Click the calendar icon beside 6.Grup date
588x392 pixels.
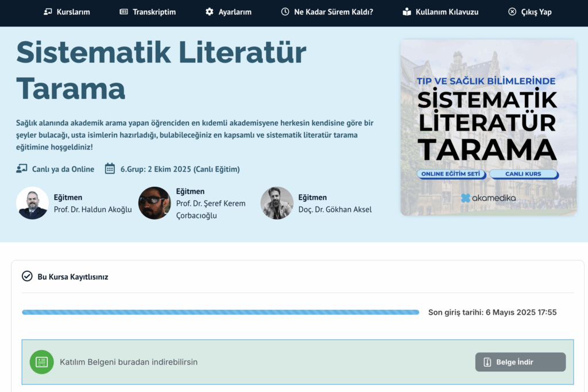coord(110,168)
